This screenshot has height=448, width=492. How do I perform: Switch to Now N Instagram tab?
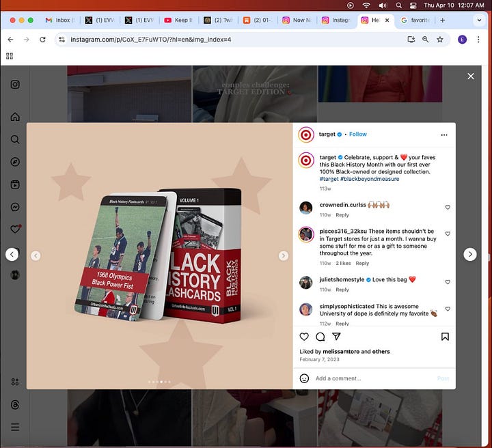point(297,20)
